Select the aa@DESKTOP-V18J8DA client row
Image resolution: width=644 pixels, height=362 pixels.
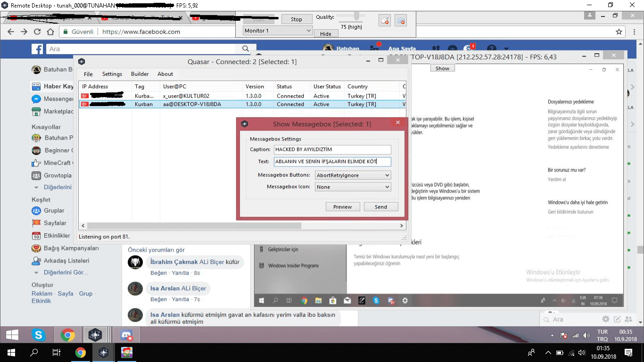243,104
